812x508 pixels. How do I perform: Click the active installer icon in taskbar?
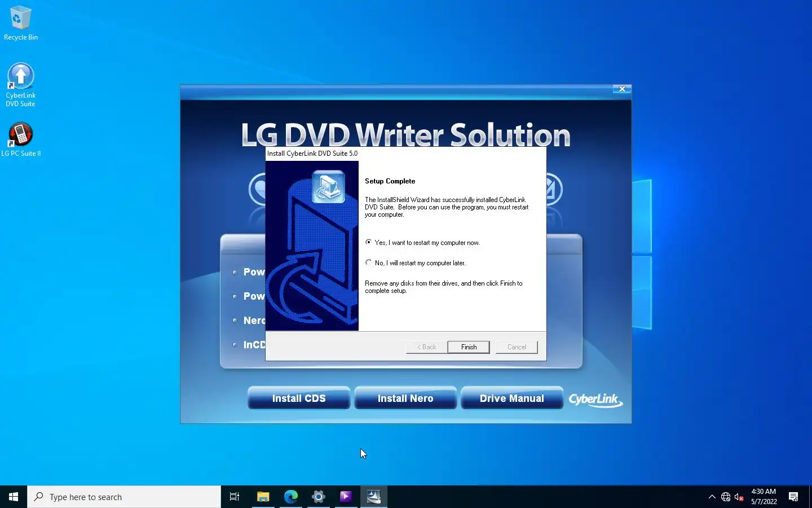[x=373, y=497]
